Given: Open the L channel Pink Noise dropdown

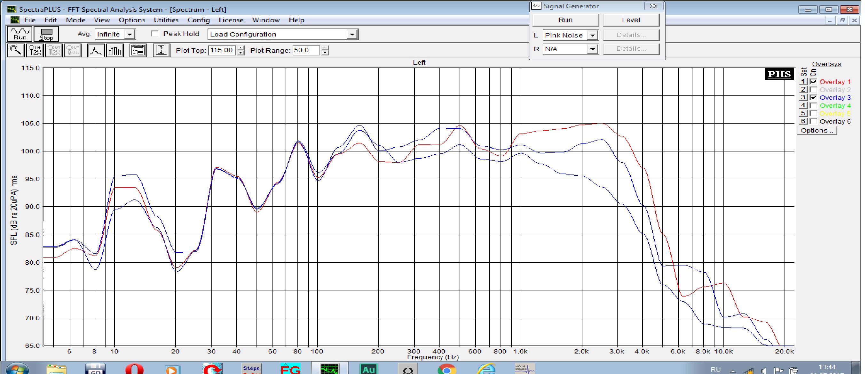Looking at the screenshot, I should coord(592,35).
